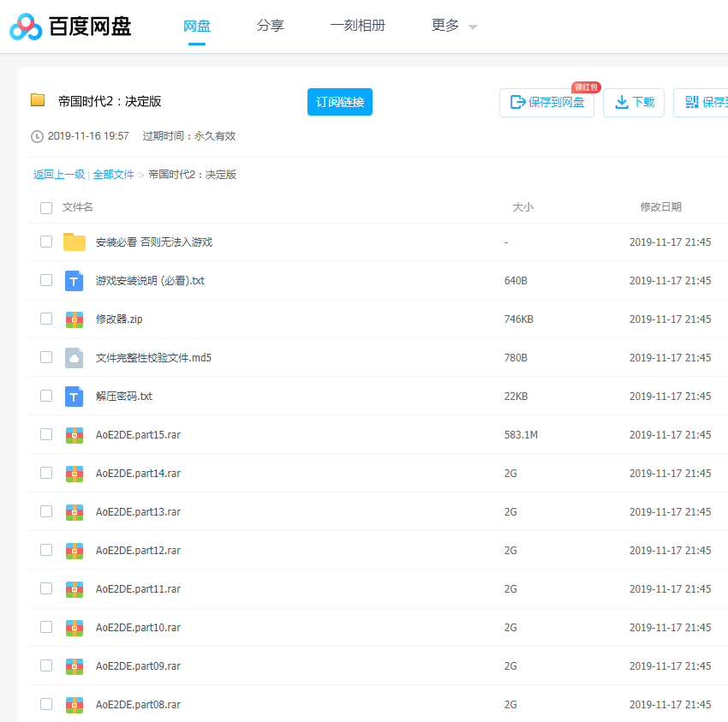
Task: Click archive icon for AoE2DE.part09.rar
Action: [75, 666]
